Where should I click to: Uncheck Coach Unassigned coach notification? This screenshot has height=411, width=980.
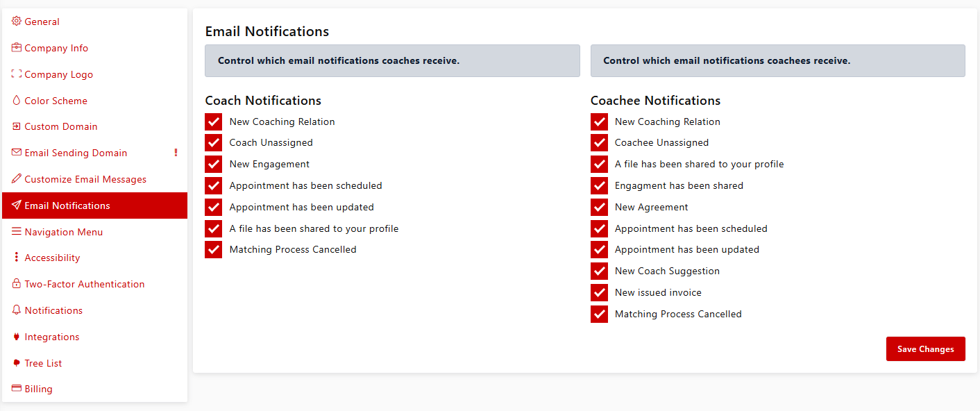pyautogui.click(x=213, y=143)
